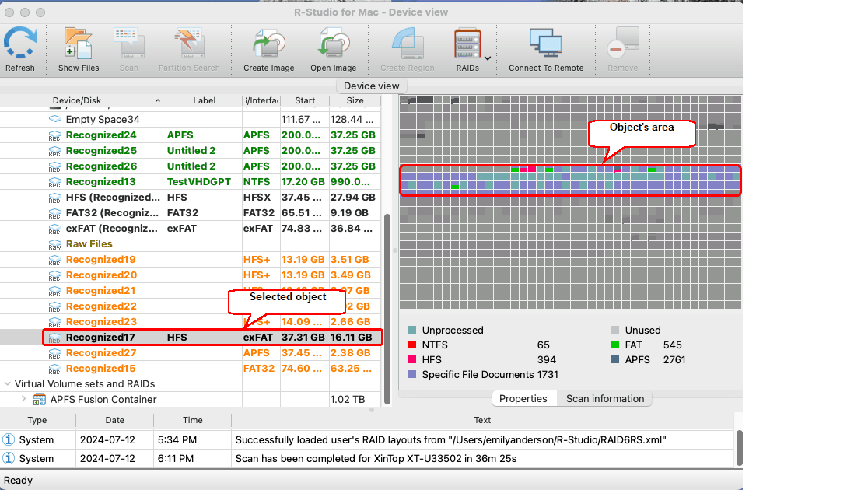The height and width of the screenshot is (490, 868).
Task: Click the info icon of the 6:11 PM entry
Action: [9, 458]
